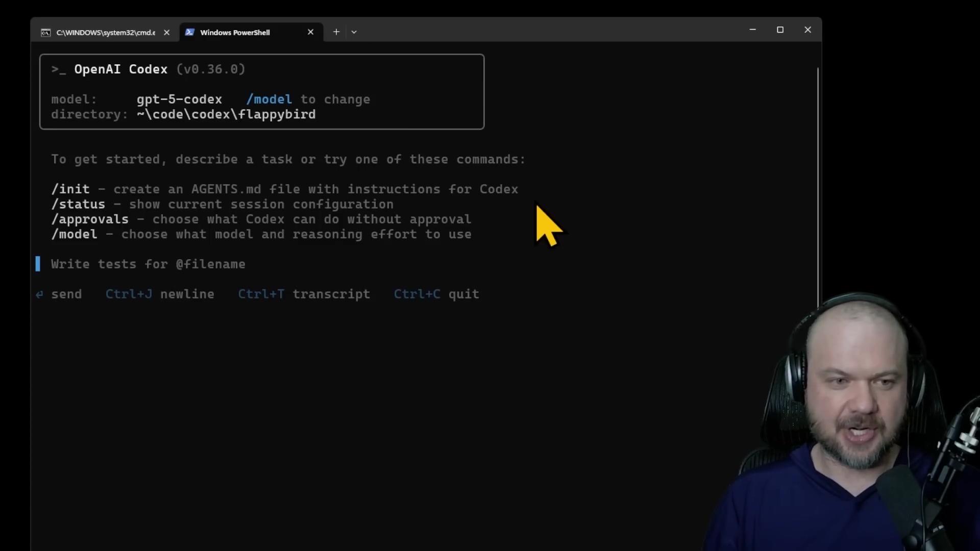The height and width of the screenshot is (551, 980).
Task: Open a new terminal tab
Action: [x=336, y=32]
